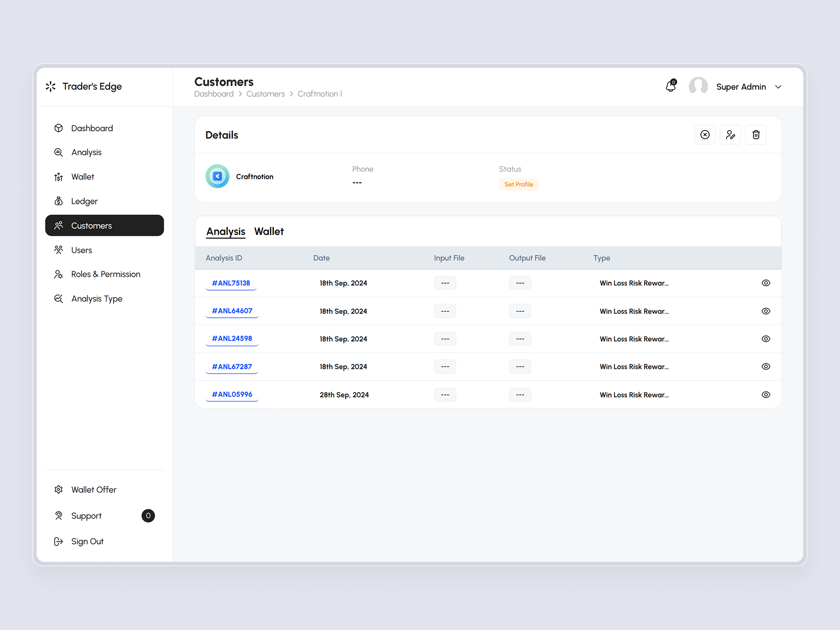Sign Out of Trader's Edge
The width and height of the screenshot is (840, 630).
pos(87,541)
